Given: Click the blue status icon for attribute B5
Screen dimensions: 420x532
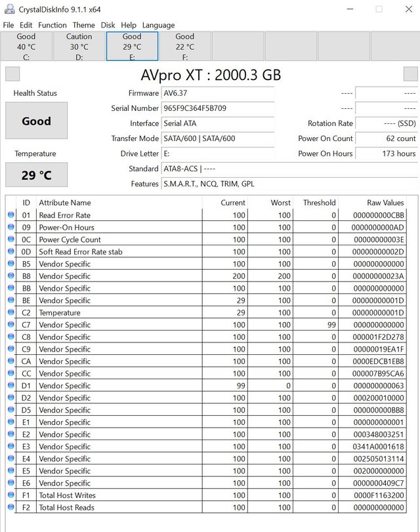Looking at the screenshot, I should (x=11, y=264).
